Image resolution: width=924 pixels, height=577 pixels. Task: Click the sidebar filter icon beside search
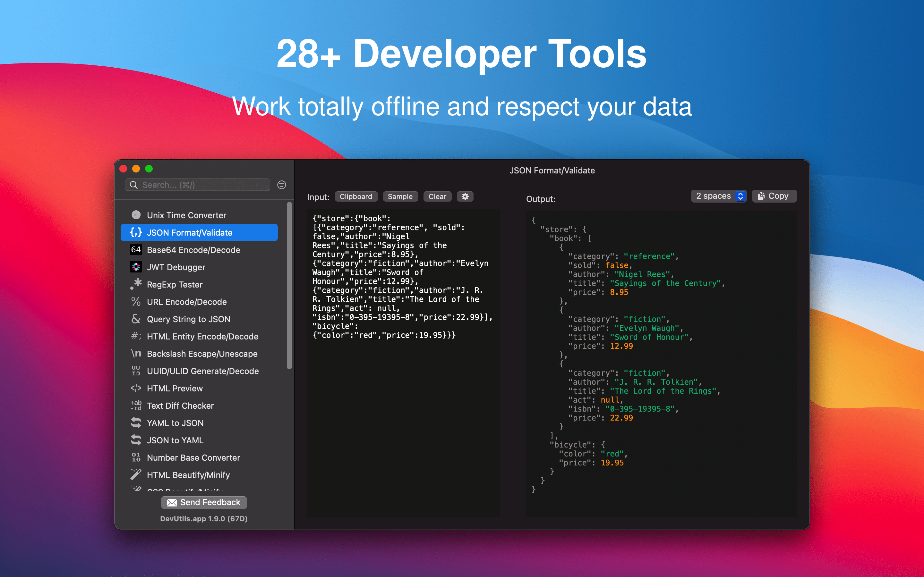click(x=281, y=185)
